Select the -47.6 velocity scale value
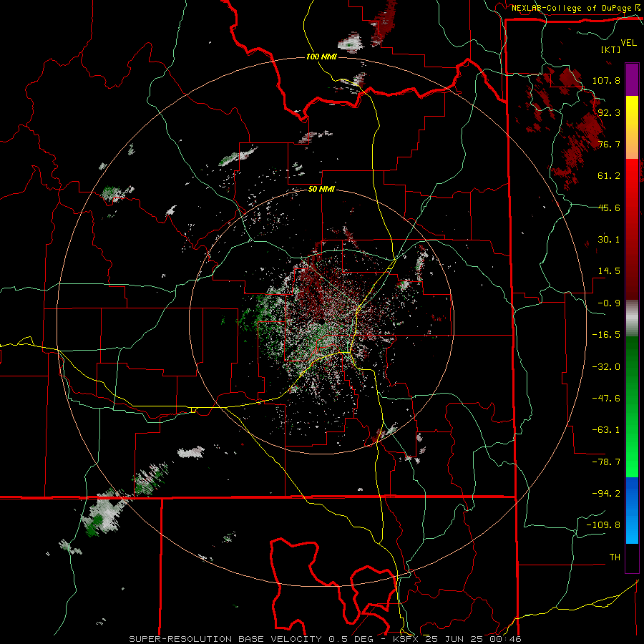The width and height of the screenshot is (644, 644). 606,399
